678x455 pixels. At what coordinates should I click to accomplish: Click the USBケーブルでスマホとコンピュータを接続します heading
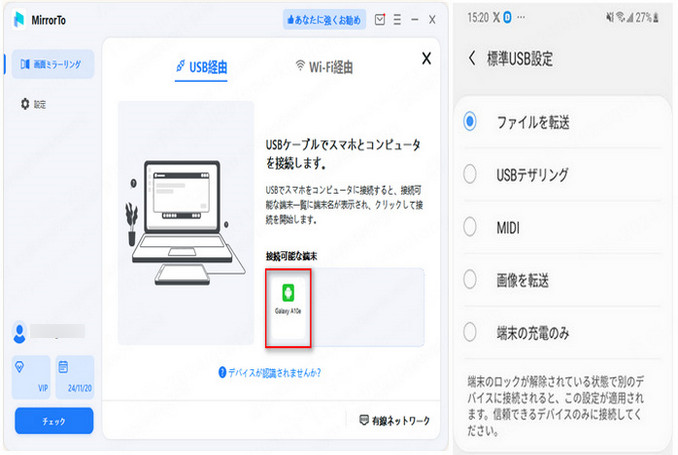point(343,154)
